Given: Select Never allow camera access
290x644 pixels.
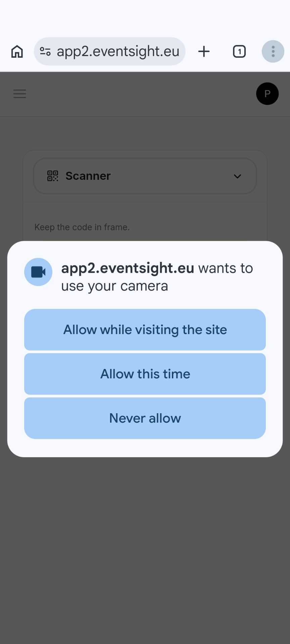Looking at the screenshot, I should point(145,418).
